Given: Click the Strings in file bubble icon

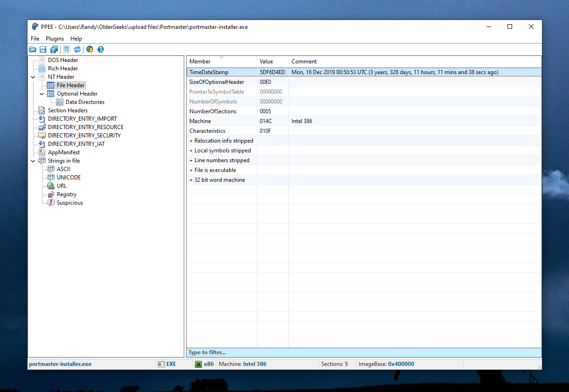Looking at the screenshot, I should pos(42,161).
